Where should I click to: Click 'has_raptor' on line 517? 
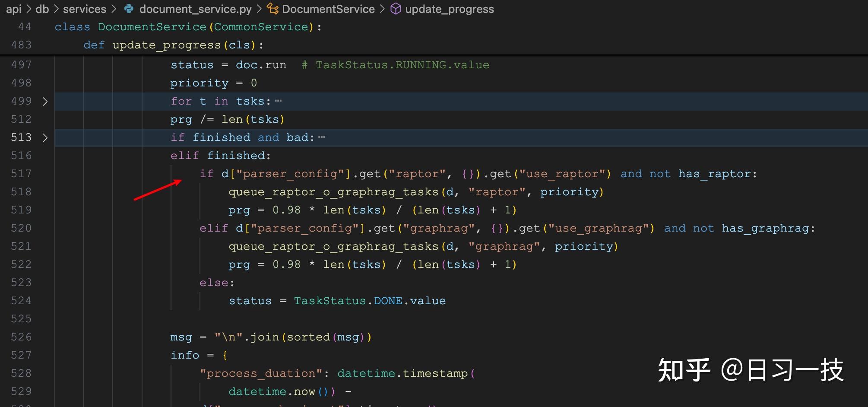tap(714, 174)
